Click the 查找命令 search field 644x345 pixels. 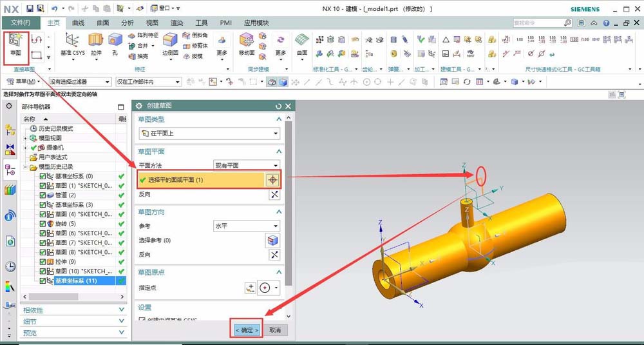tap(542, 23)
